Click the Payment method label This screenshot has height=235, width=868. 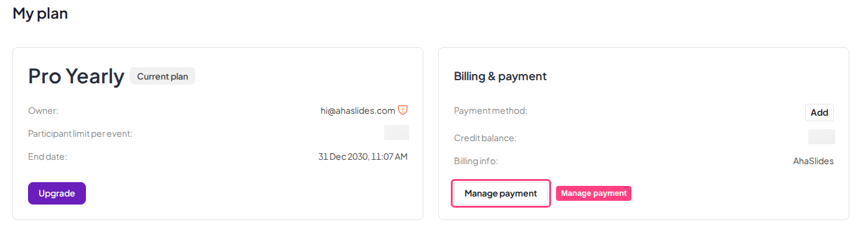491,111
